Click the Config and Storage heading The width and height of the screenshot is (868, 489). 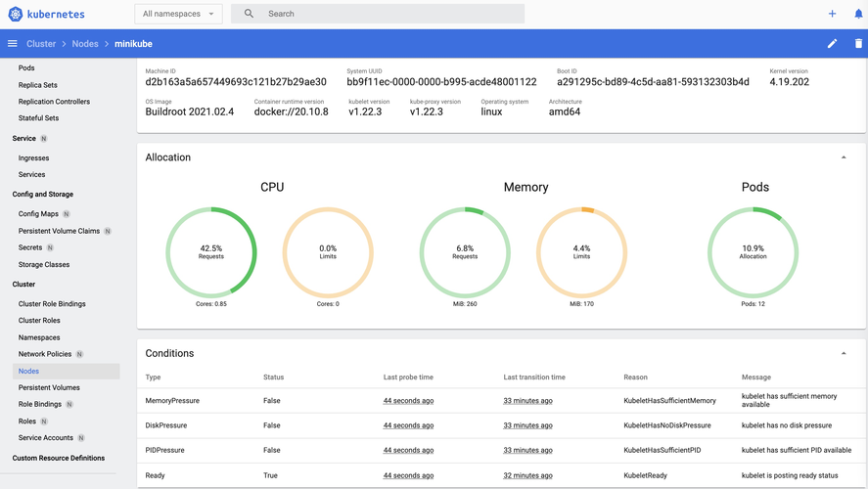(x=43, y=195)
